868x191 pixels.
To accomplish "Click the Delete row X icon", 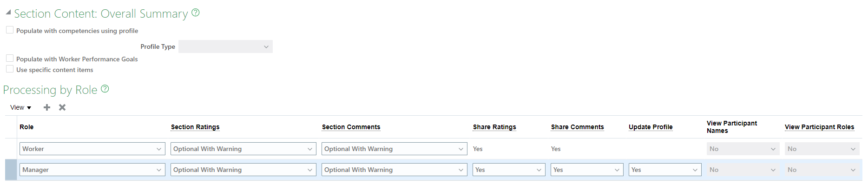I will pos(62,107).
